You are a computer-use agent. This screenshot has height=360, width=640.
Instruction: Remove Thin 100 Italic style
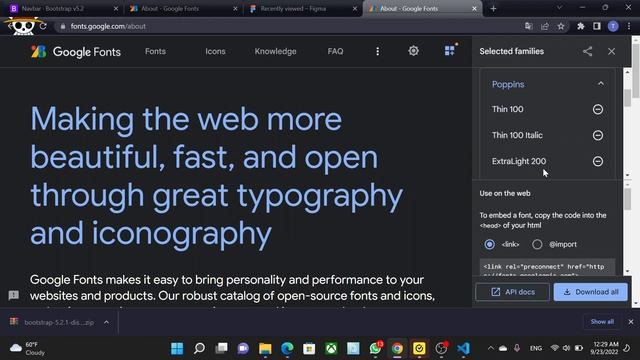tap(598, 135)
